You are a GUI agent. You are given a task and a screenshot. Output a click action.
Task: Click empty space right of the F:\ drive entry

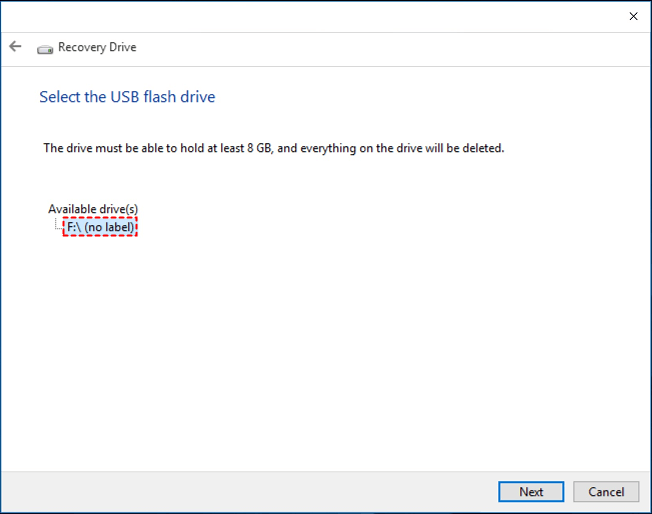[300, 228]
